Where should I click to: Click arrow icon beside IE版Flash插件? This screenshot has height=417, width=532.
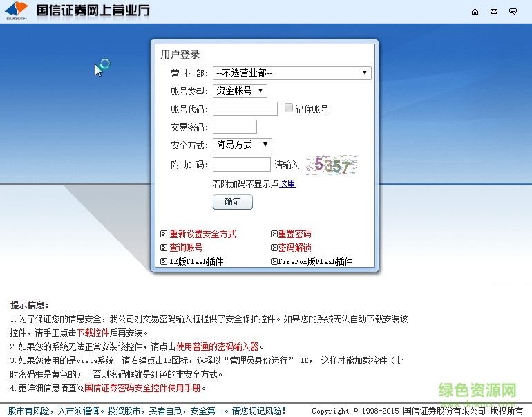pyautogui.click(x=164, y=261)
